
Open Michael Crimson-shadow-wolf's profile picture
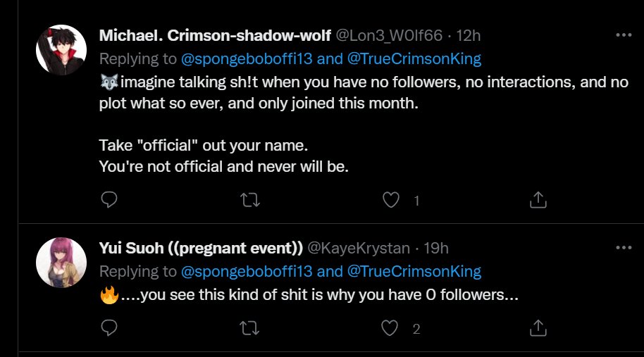click(x=61, y=50)
